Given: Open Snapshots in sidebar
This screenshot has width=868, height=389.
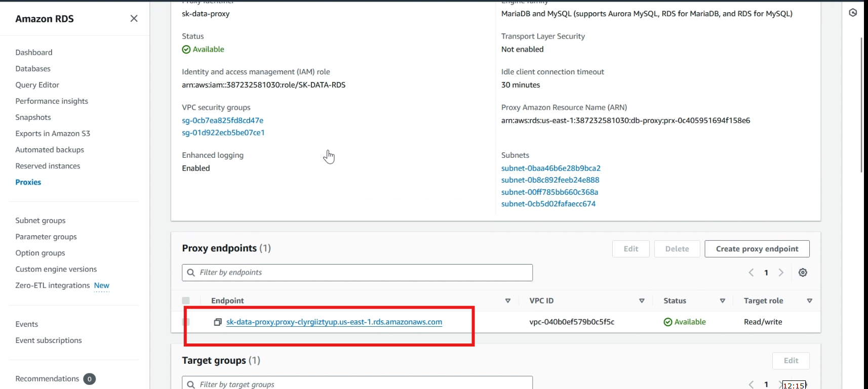Looking at the screenshot, I should pos(33,117).
